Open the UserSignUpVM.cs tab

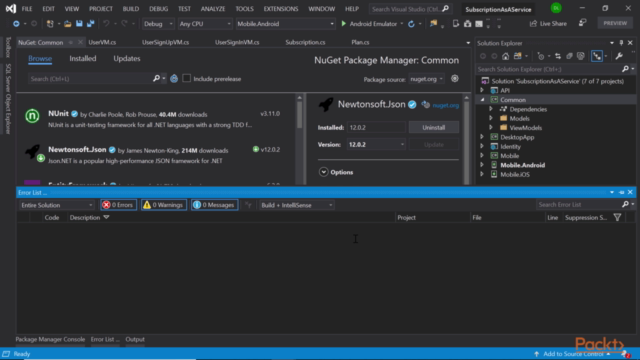point(165,42)
